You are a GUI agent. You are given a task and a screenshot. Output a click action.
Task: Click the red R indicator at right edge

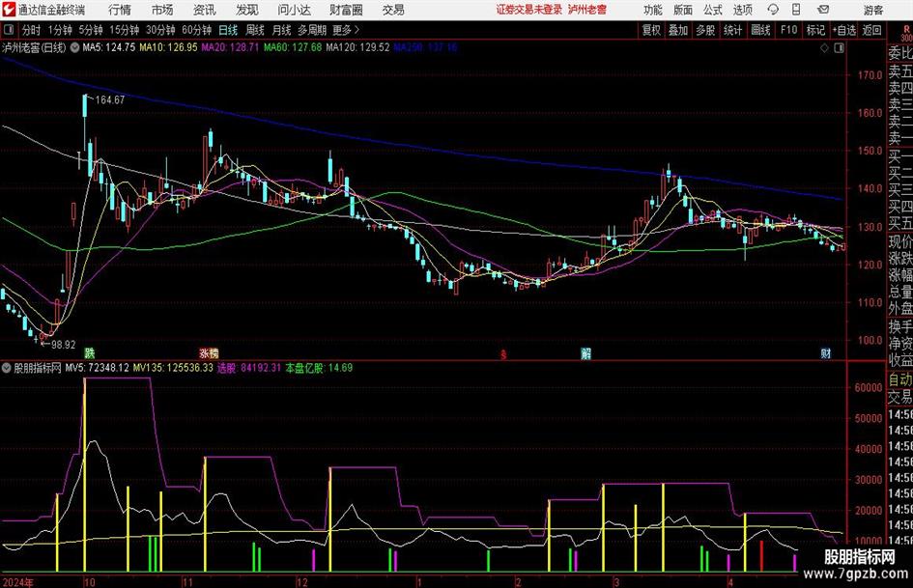click(x=906, y=29)
